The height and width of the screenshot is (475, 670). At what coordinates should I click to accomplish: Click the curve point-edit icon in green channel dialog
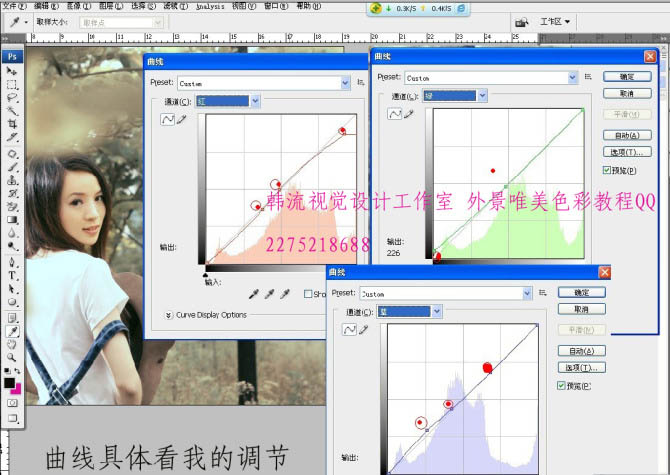click(394, 114)
